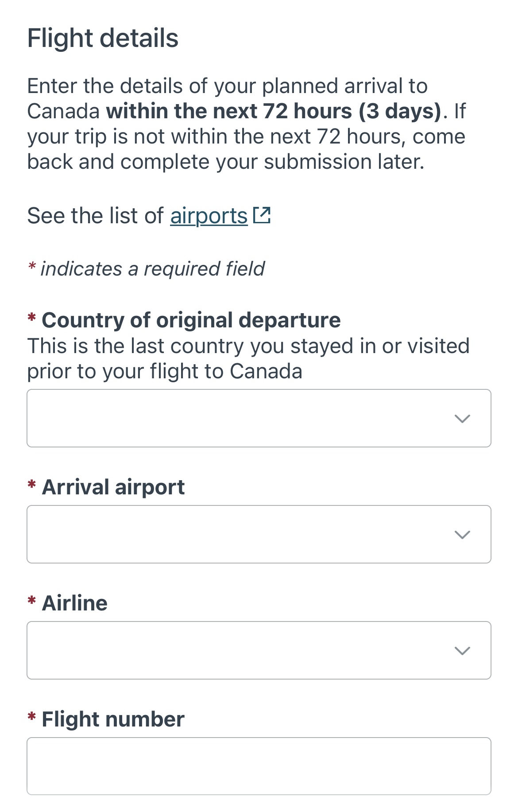Focus the Flight number text field
Screen dimensions: 518x812
coord(259,766)
